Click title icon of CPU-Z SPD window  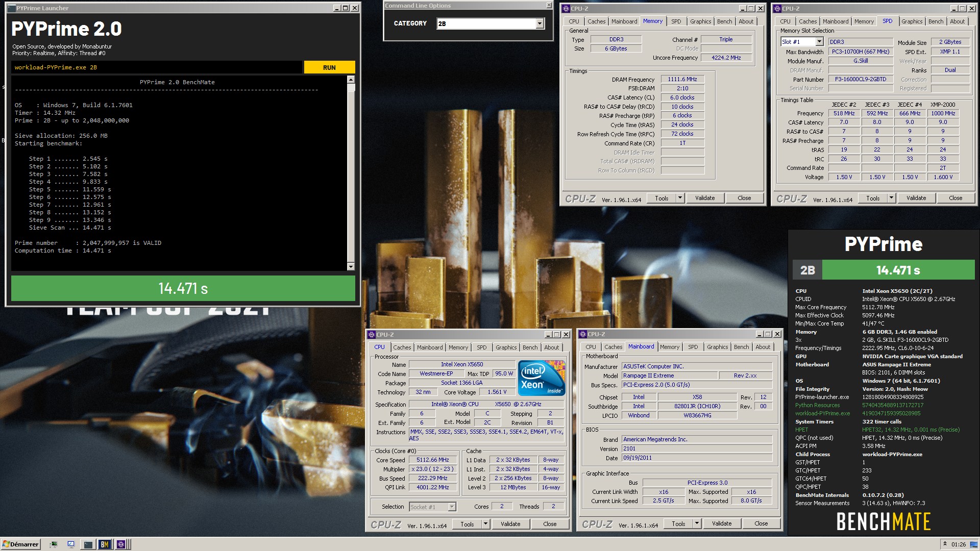click(x=777, y=9)
